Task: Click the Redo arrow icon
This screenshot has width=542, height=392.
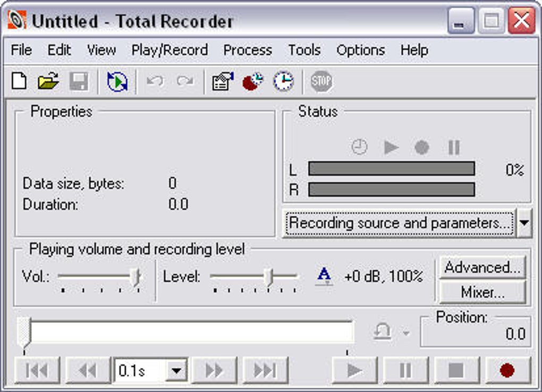Action: 185,81
